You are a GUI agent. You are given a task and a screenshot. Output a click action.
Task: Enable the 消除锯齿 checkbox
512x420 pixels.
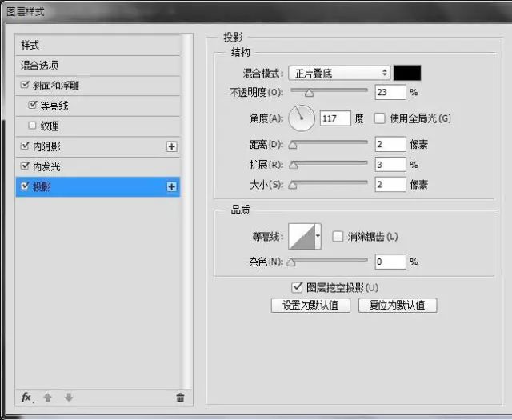click(338, 237)
